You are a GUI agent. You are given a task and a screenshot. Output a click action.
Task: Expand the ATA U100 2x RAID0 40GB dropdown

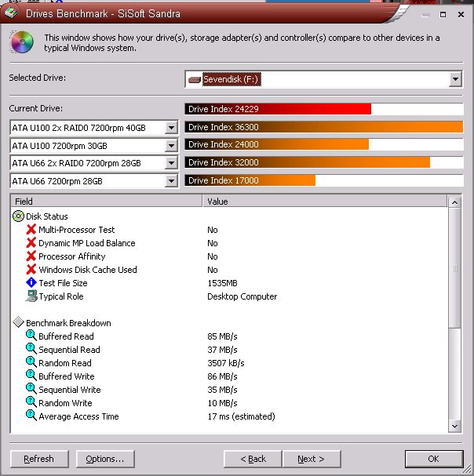point(171,127)
